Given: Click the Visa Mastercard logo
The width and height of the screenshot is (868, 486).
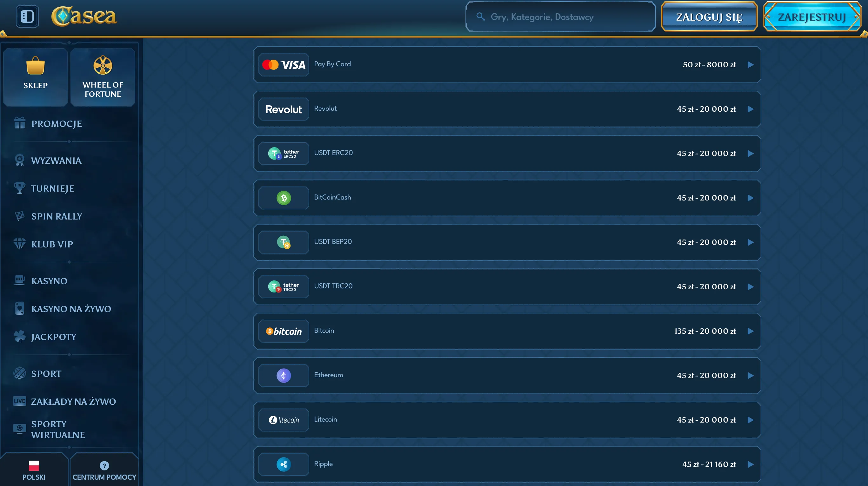Looking at the screenshot, I should [284, 65].
